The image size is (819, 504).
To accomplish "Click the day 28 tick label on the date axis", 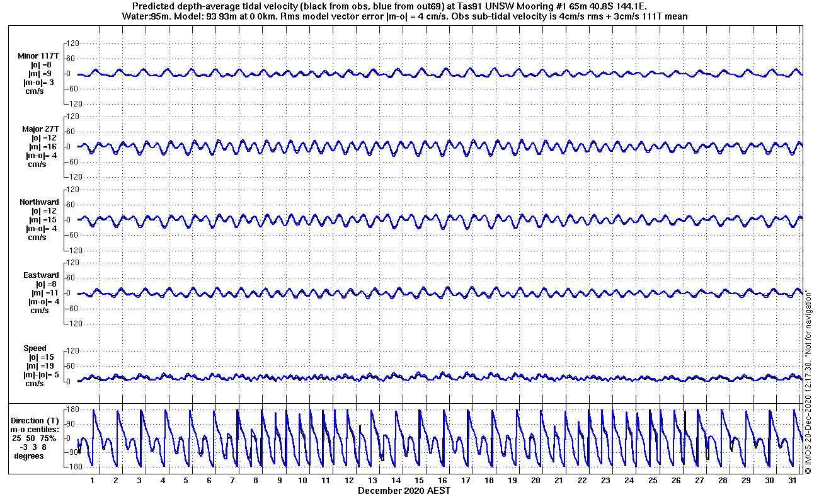I will pyautogui.click(x=722, y=481).
